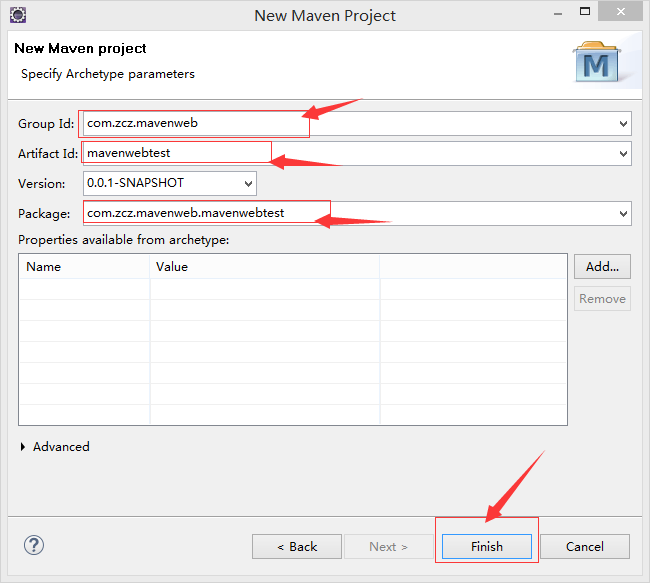Open the Version dropdown arrow
Viewport: 650px width, 583px height.
tap(248, 183)
